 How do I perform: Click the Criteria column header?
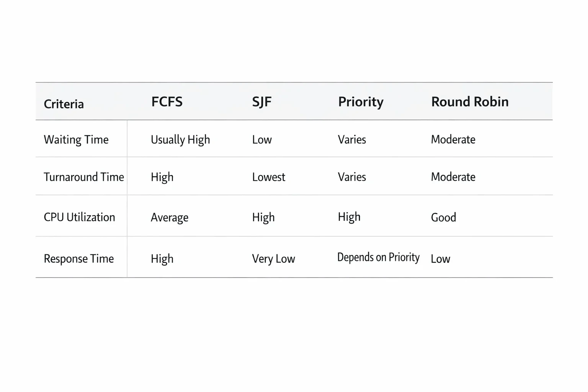point(64,104)
